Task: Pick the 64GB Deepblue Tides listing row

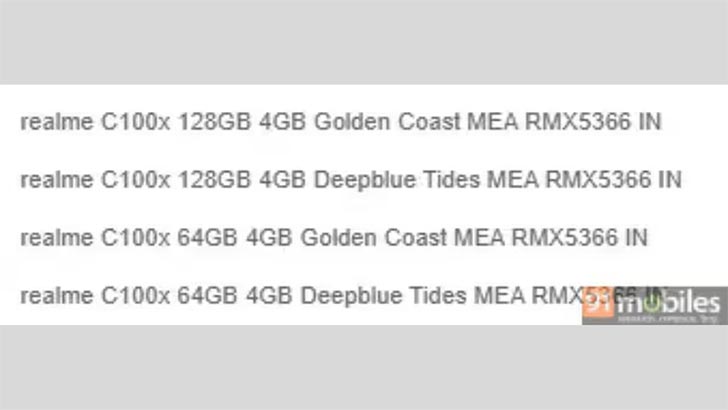Action: click(x=300, y=296)
